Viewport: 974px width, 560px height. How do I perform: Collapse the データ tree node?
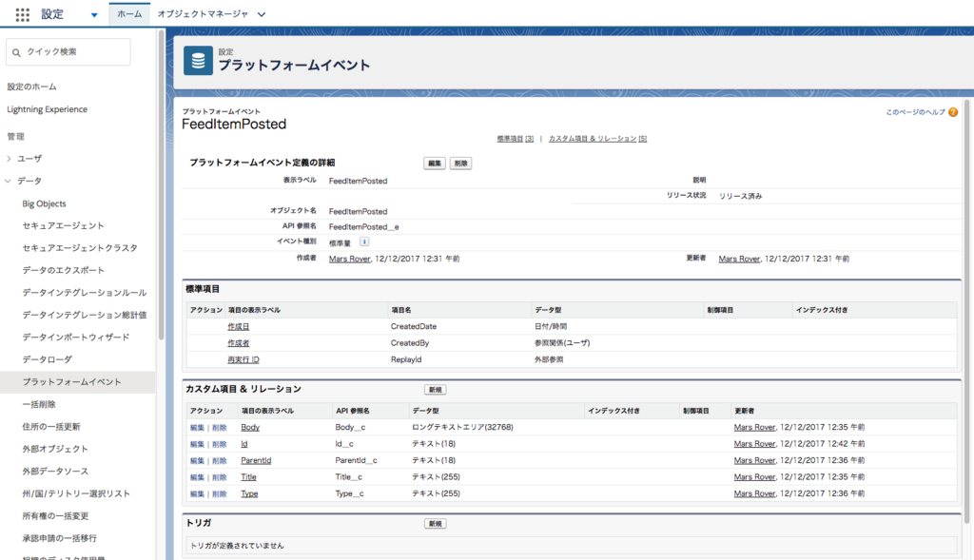(8, 182)
